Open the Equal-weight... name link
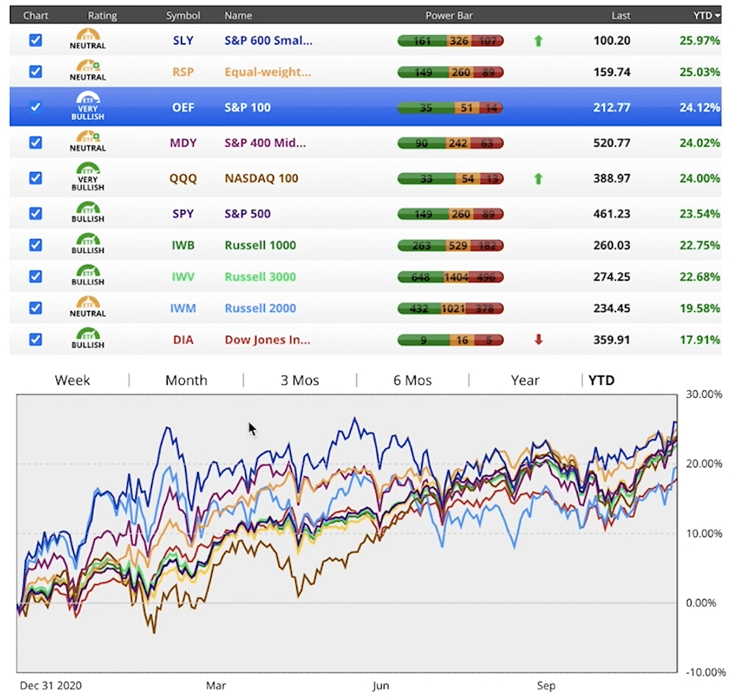The width and height of the screenshot is (732, 700). pyautogui.click(x=268, y=72)
